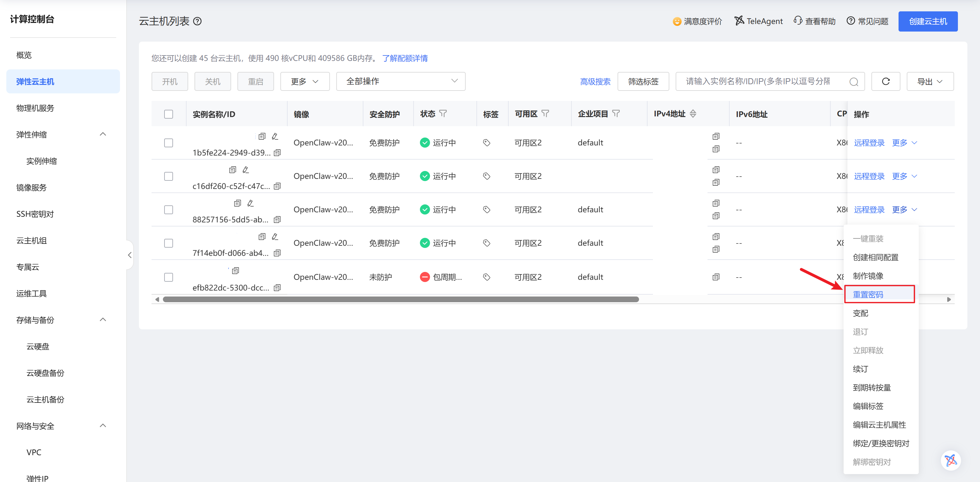
Task: Collapse the 存储与备份 sidebar section
Action: [x=103, y=320]
